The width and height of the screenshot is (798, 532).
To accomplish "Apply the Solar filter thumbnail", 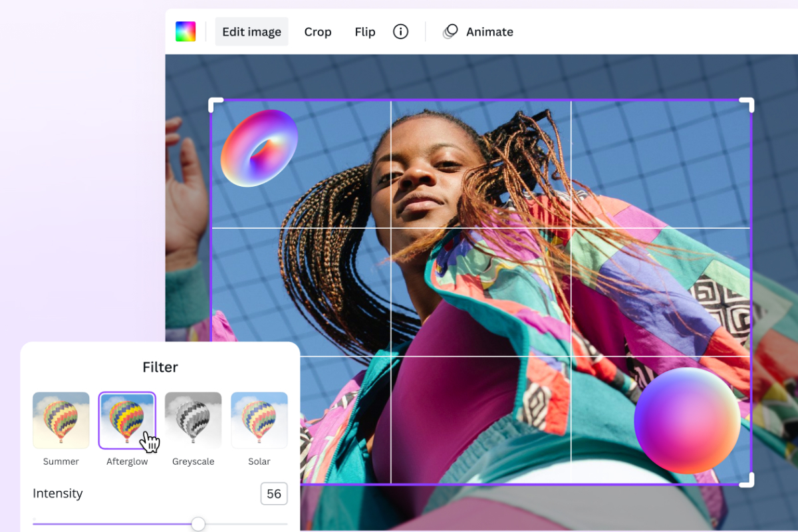I will (259, 419).
